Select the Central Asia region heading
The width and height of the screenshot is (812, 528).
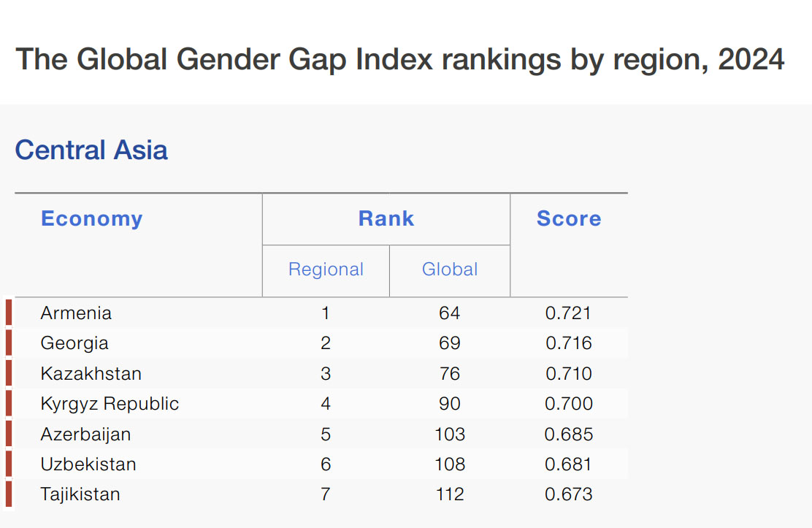91,150
